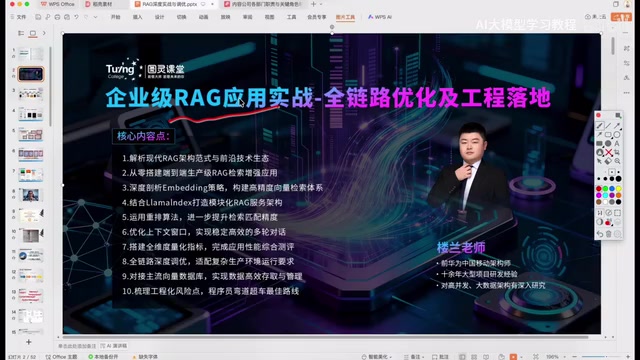Switch to slide sorter view icon

coord(474,357)
